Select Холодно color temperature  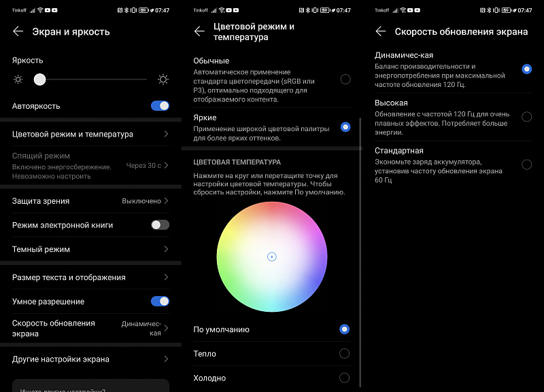[x=344, y=378]
